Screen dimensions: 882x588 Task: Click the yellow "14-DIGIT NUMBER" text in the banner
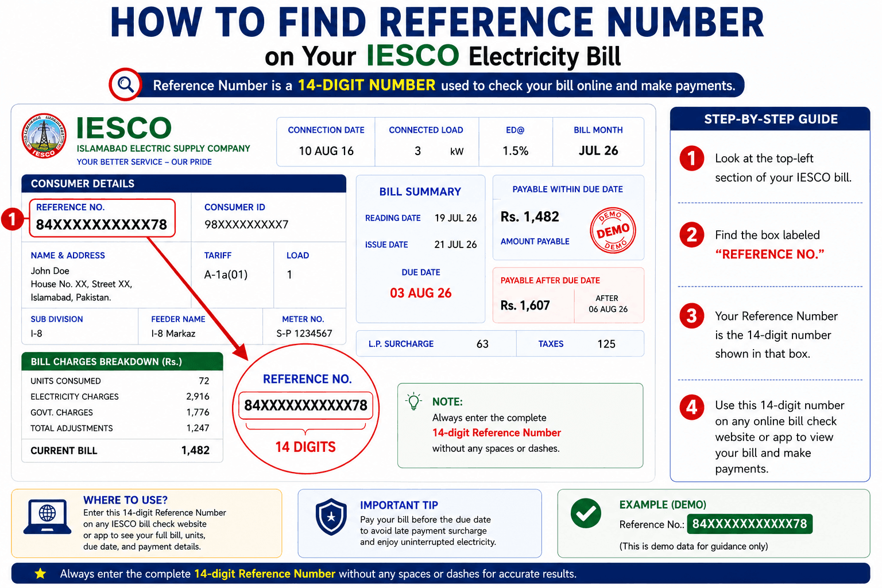366,85
